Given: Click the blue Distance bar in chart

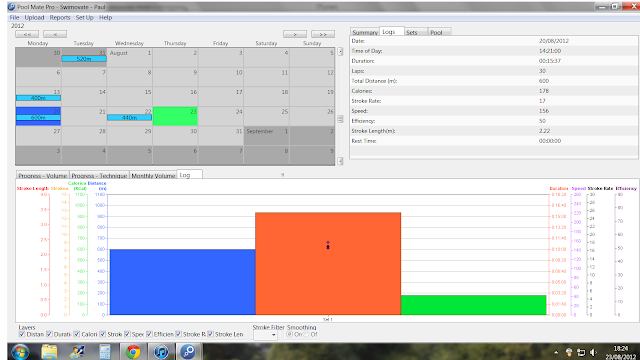Looking at the screenshot, I should click(x=182, y=282).
